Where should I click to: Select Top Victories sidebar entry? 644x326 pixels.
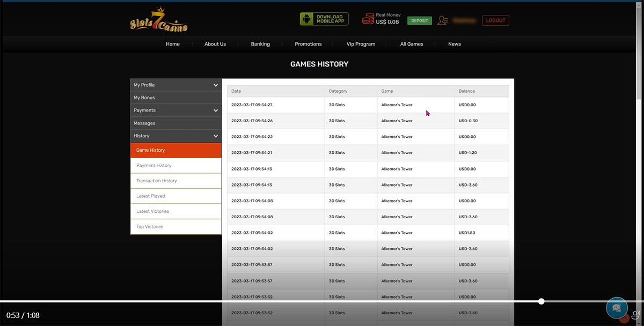[175, 227]
